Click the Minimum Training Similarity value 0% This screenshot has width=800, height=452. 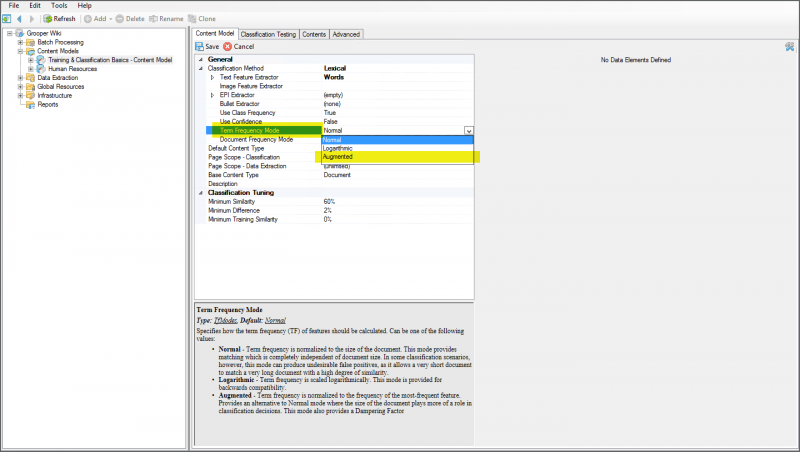[x=328, y=219]
